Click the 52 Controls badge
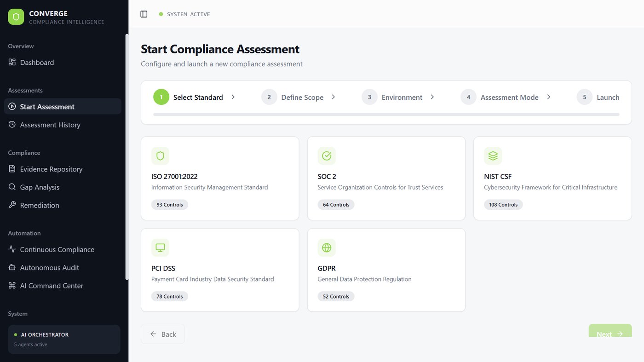This screenshot has height=362, width=644. point(336,297)
